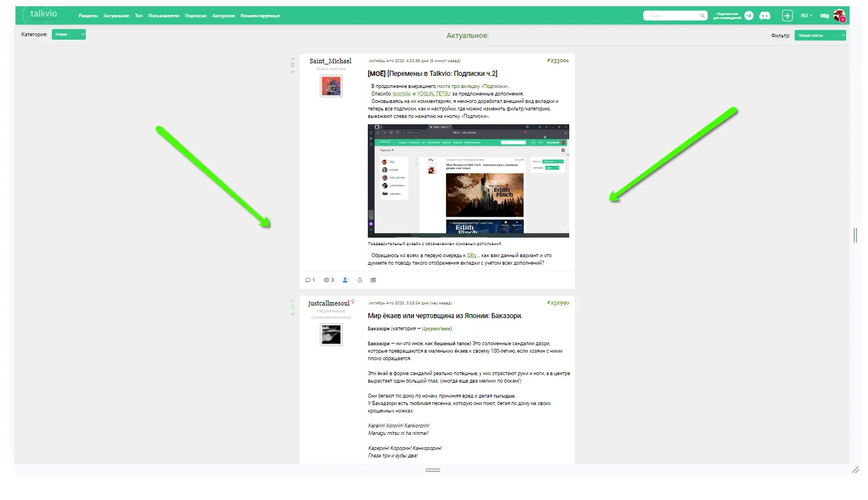Upvote the justcallmesoul post

click(x=292, y=301)
